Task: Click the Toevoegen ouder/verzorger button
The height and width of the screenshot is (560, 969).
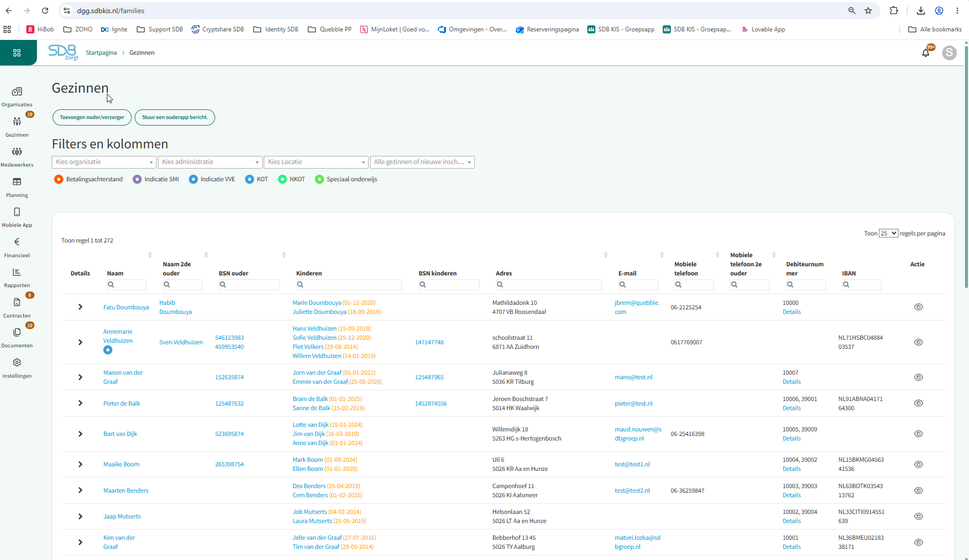Action: tap(92, 117)
